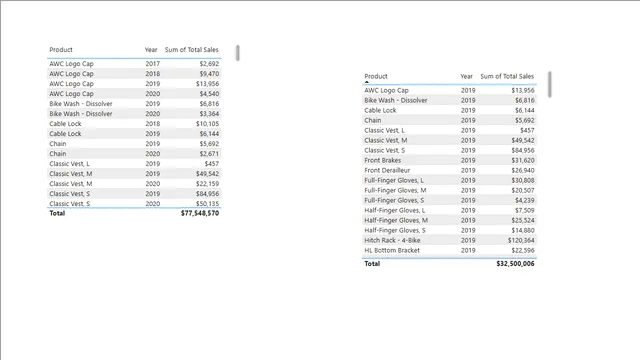Click right table's Total row label
Image resolution: width=640 pixels, height=360 pixels.
pyautogui.click(x=372, y=264)
